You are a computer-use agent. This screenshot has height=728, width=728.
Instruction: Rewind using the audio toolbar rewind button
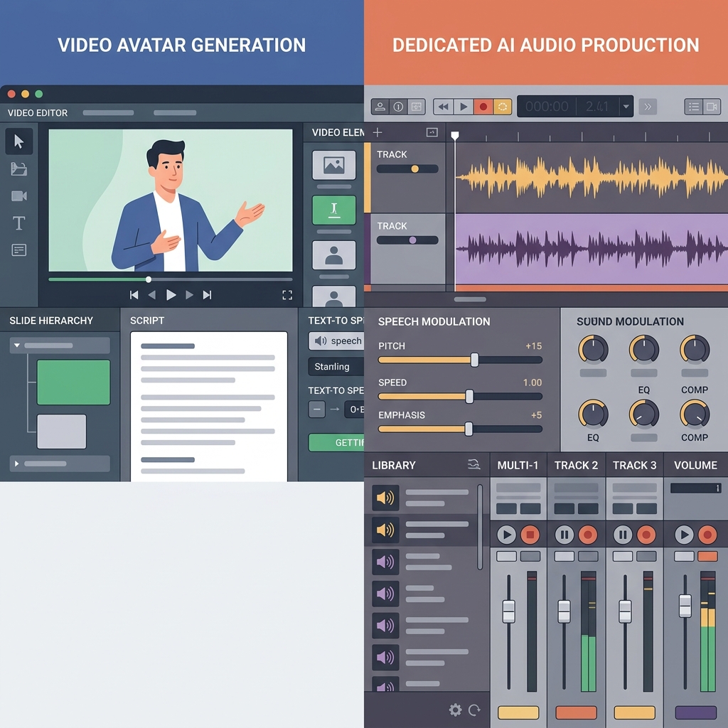(x=444, y=107)
